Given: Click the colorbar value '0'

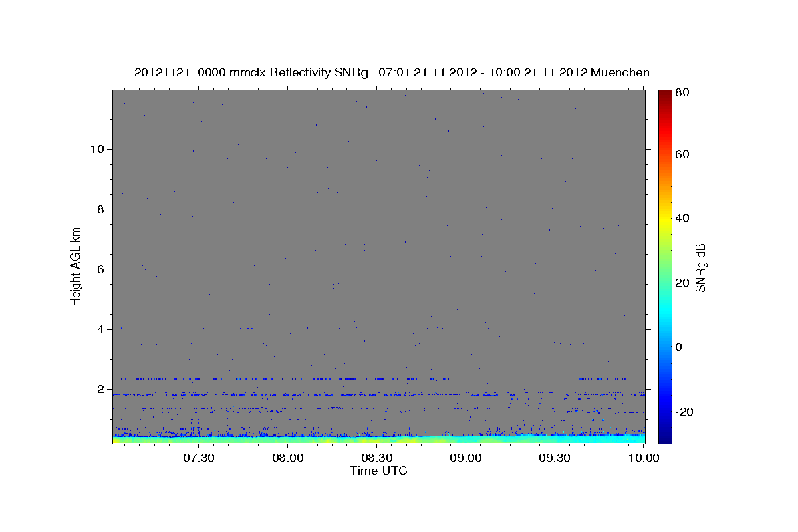Looking at the screenshot, I should pos(679,347).
